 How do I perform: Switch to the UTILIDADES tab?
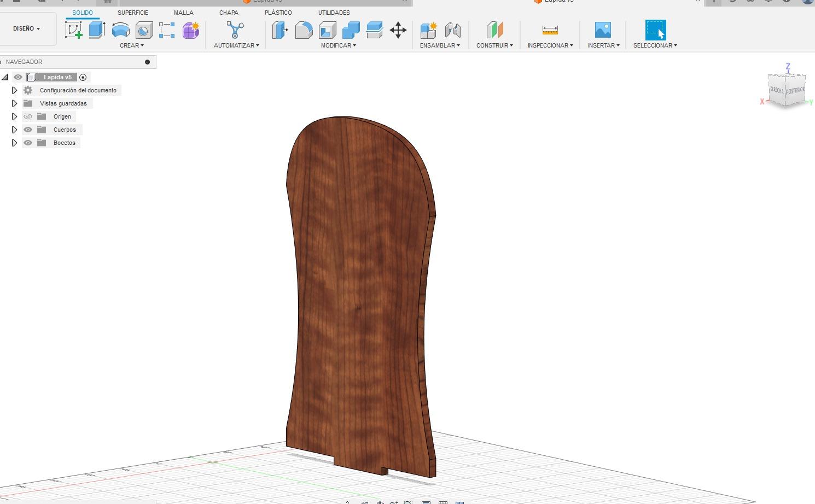pos(334,13)
